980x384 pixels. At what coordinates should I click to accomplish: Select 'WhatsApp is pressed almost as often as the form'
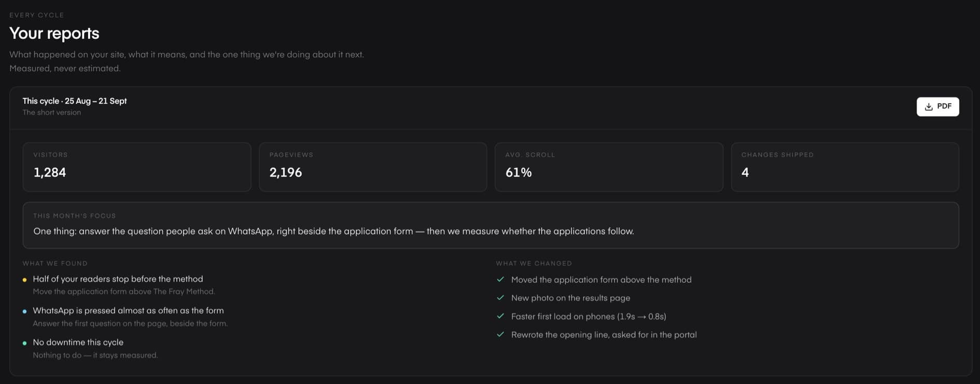(128, 311)
